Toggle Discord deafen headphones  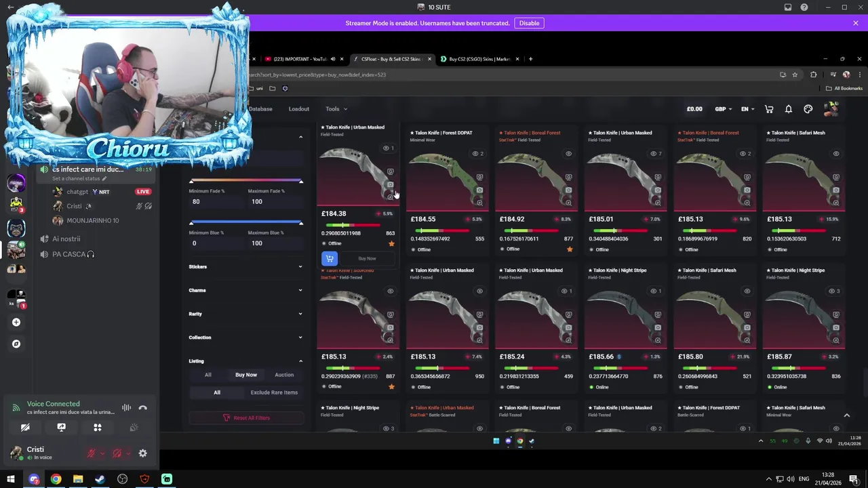tap(117, 453)
